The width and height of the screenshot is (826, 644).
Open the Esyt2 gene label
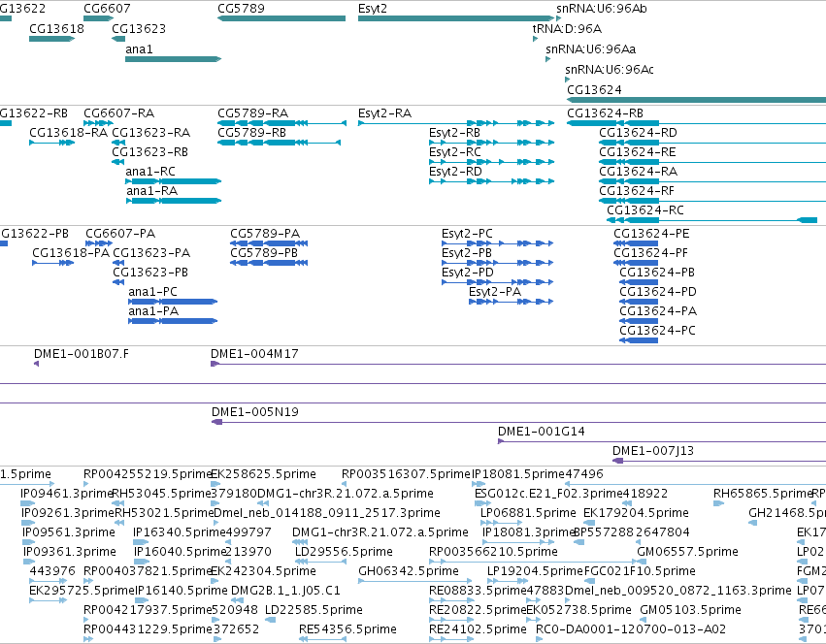(x=373, y=9)
